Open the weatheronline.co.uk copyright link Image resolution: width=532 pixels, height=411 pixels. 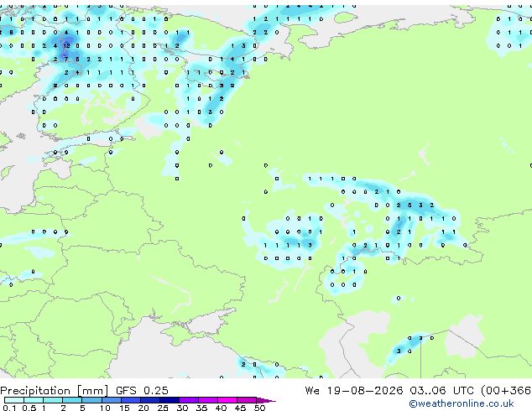point(462,403)
